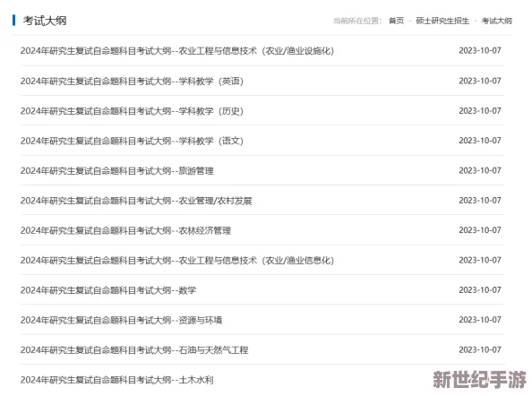Open the 资源与环境 exam syllabus link
The width and height of the screenshot is (532, 396).
(121, 320)
